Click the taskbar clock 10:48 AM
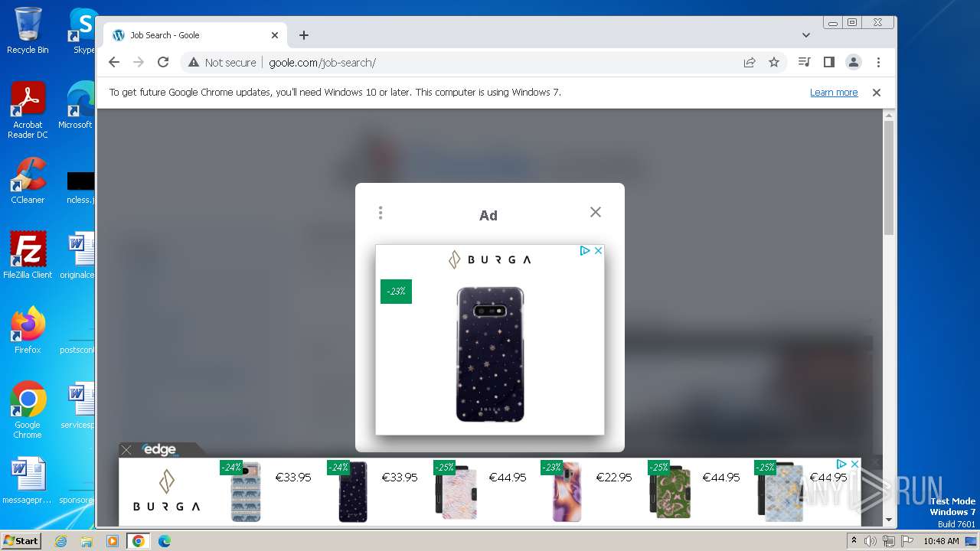Screen dimensions: 980x551 [x=941, y=541]
